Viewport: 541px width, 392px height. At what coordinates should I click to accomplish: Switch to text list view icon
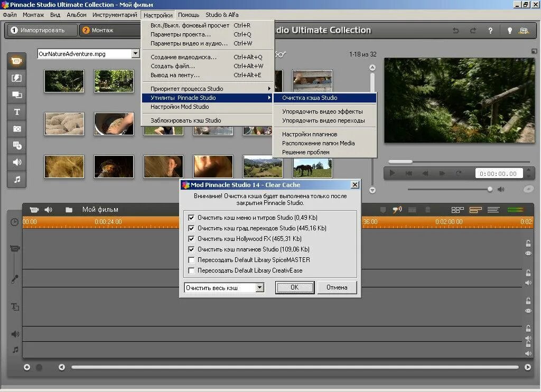point(493,210)
